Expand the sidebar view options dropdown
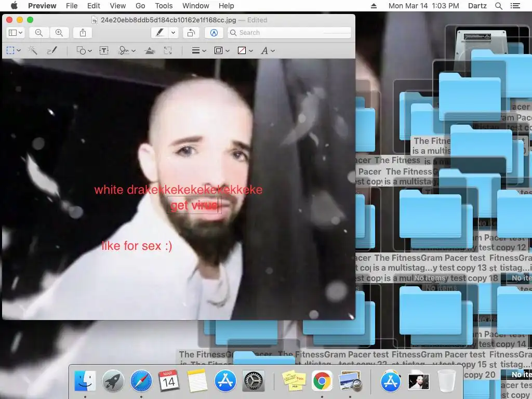Viewport: 532px width, 399px height. [21, 33]
